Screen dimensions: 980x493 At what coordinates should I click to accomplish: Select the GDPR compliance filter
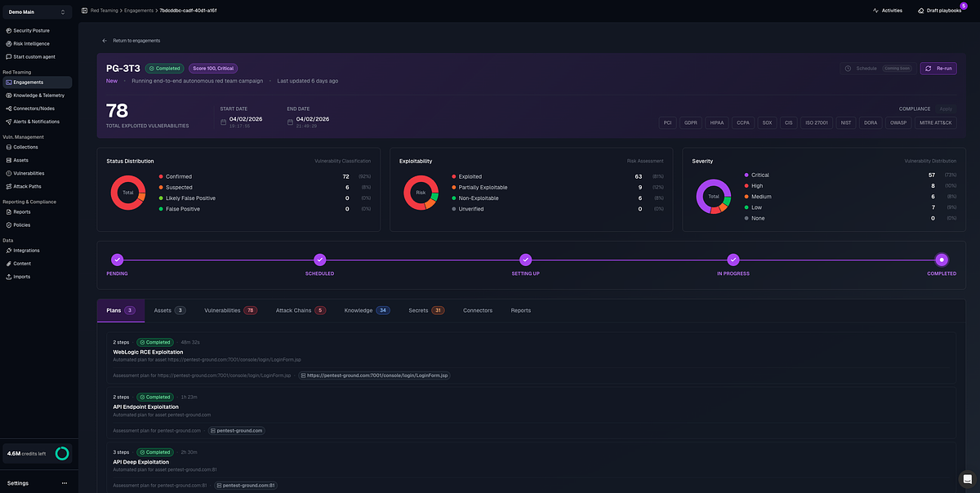pyautogui.click(x=693, y=122)
